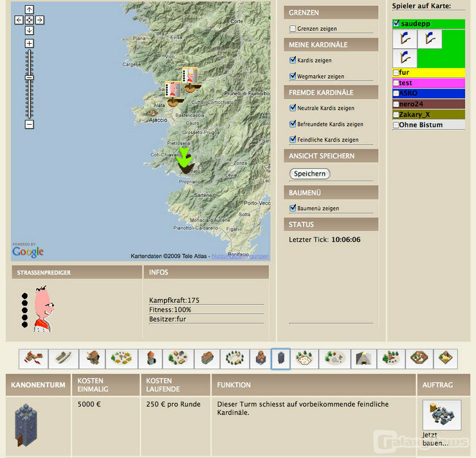
Task: Click the zoom slider handle on the map
Action: pyautogui.click(x=29, y=78)
